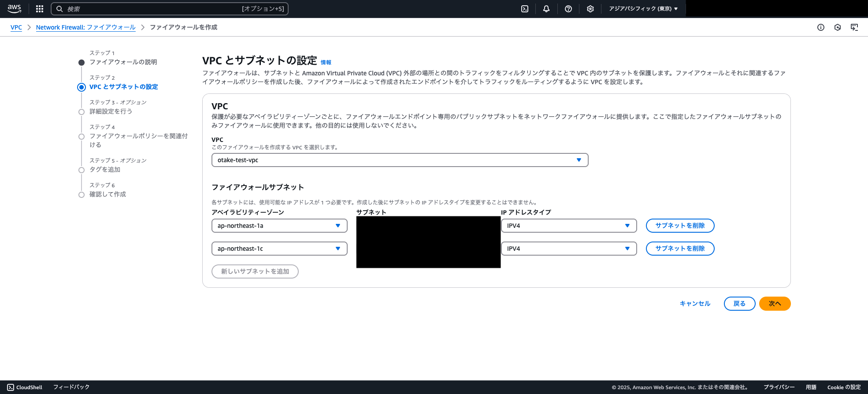Open Cookie の設定 in footer
This screenshot has width=868, height=394.
pos(844,387)
